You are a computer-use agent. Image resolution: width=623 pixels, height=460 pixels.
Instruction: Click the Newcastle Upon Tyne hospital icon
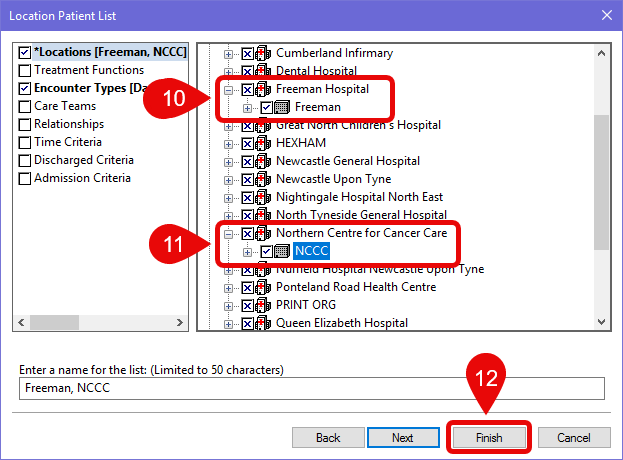point(263,179)
